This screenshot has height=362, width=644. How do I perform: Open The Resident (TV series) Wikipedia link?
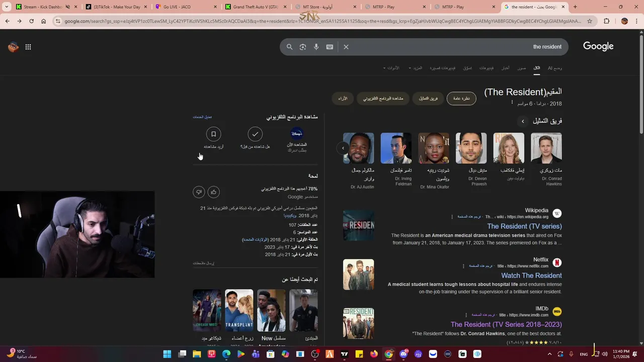tap(524, 226)
